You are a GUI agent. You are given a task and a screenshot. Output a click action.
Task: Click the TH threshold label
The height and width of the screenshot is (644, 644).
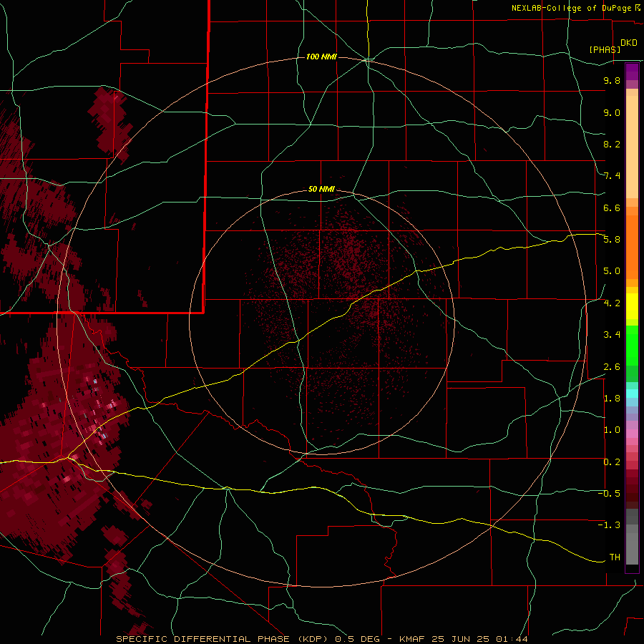click(x=615, y=557)
